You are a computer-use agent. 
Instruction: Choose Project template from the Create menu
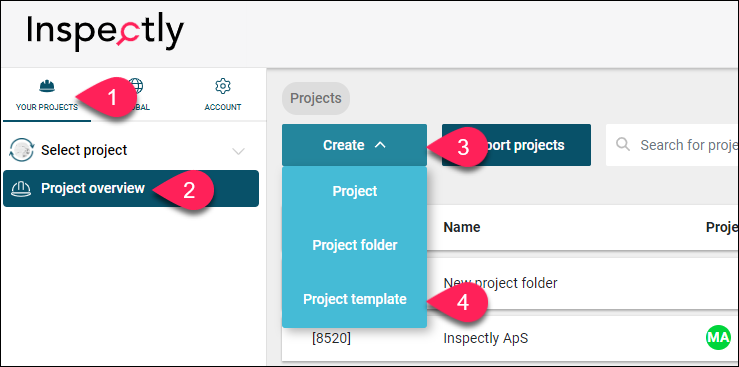354,299
